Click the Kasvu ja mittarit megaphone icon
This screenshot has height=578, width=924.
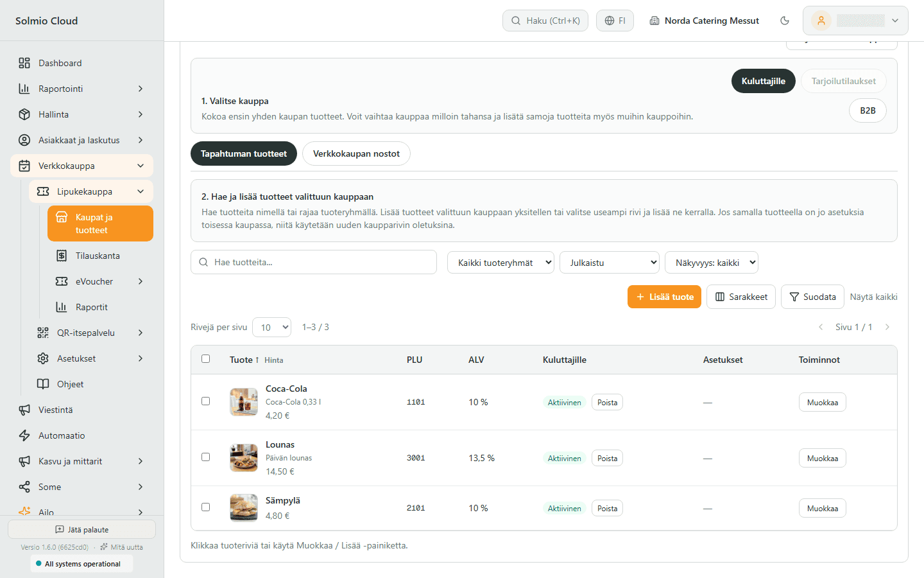pos(24,461)
